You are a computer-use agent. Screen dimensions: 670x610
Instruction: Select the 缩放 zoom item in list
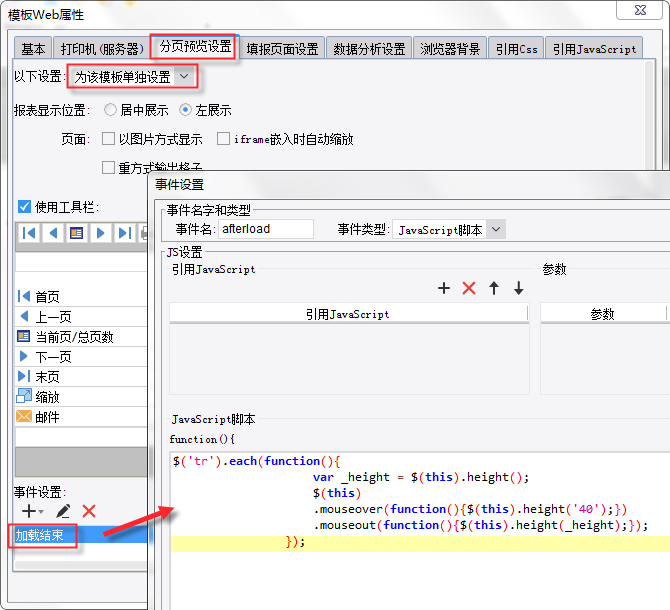pyautogui.click(x=81, y=397)
